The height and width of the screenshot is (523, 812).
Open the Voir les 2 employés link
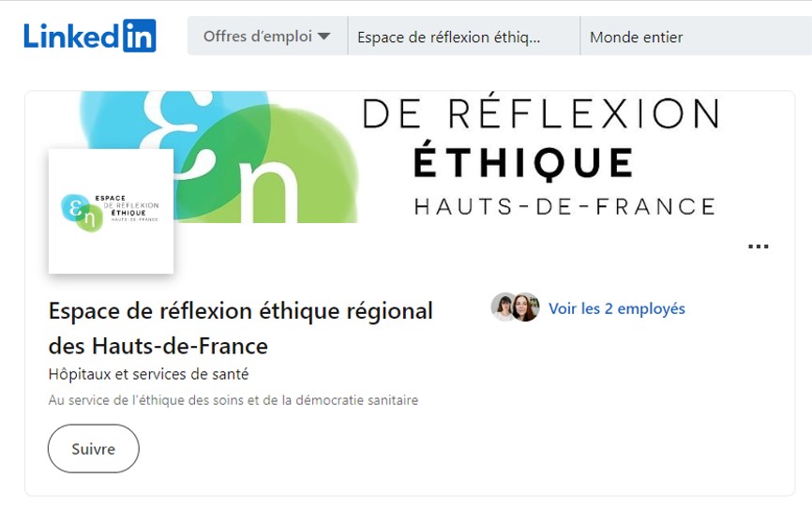click(x=616, y=308)
